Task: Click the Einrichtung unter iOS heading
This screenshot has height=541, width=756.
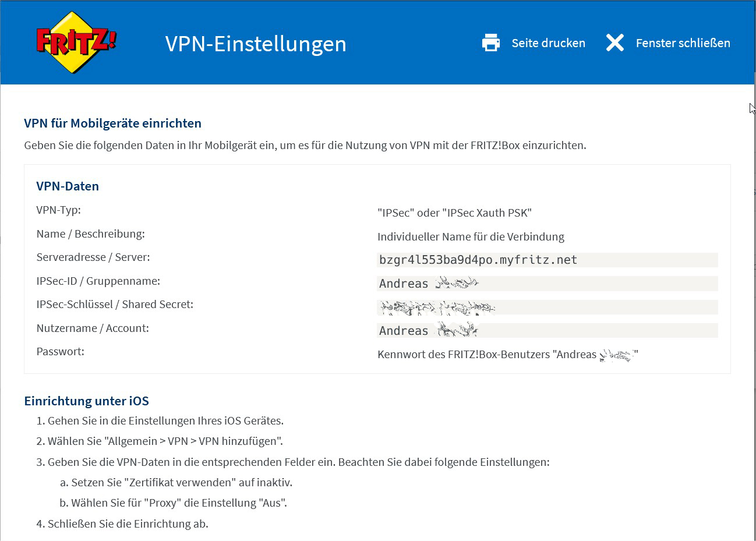Action: tap(86, 401)
